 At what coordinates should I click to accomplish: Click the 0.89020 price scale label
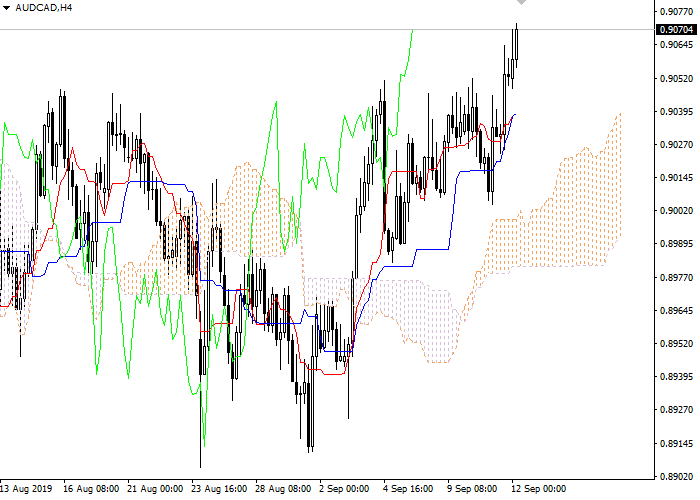[676, 477]
